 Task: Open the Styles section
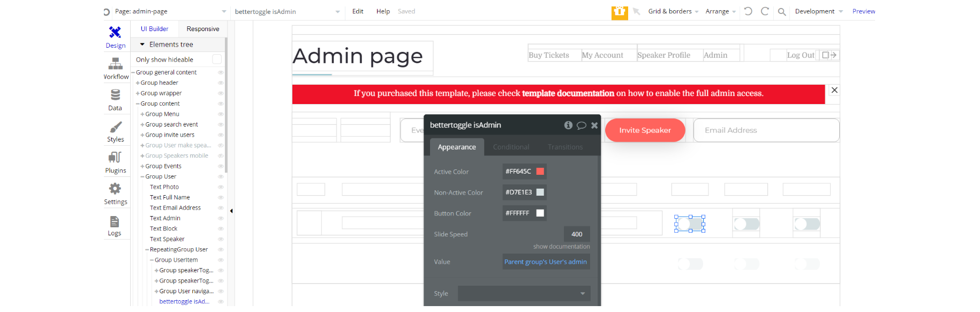[115, 131]
